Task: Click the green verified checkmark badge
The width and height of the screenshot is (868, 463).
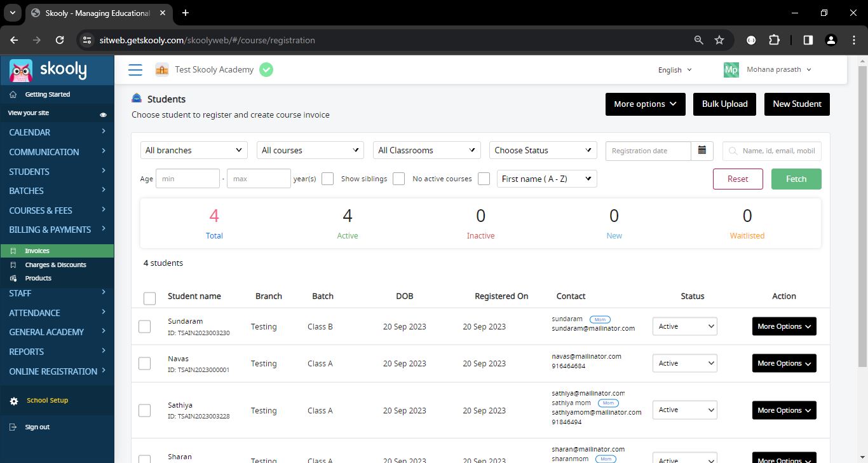Action: (266, 70)
